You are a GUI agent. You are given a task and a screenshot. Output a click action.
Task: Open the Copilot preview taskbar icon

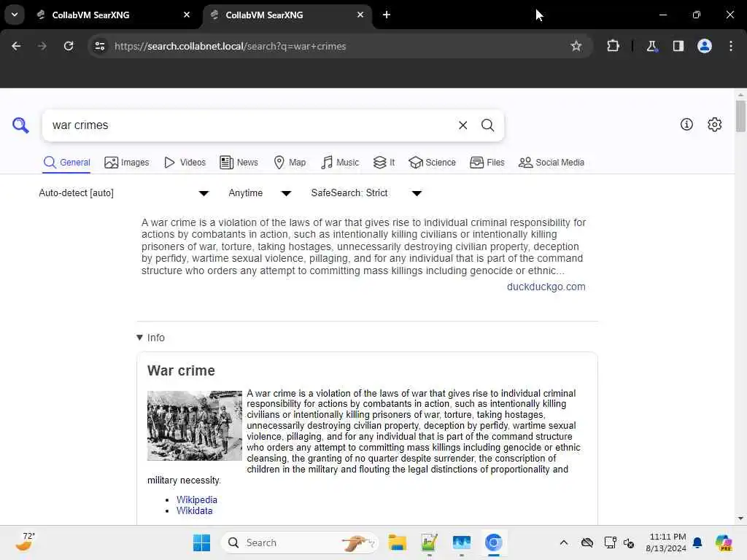tap(723, 542)
